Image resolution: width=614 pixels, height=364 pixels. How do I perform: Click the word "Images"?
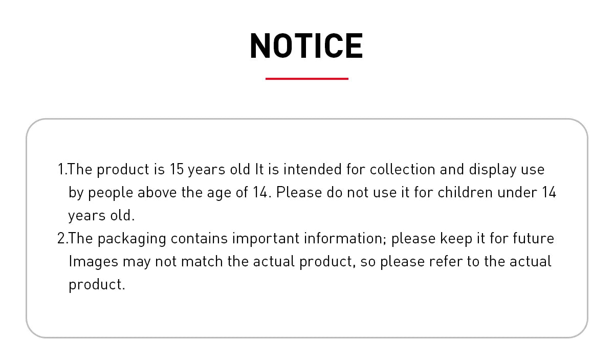click(x=93, y=261)
